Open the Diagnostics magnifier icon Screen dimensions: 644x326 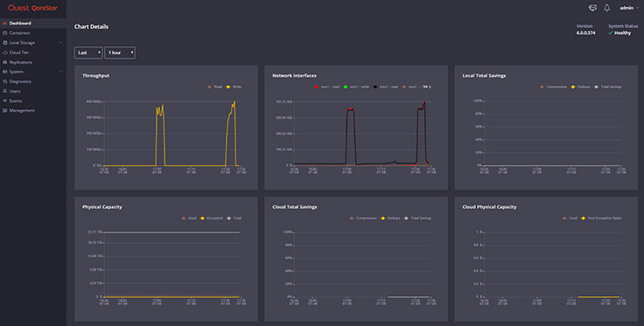pyautogui.click(x=5, y=81)
